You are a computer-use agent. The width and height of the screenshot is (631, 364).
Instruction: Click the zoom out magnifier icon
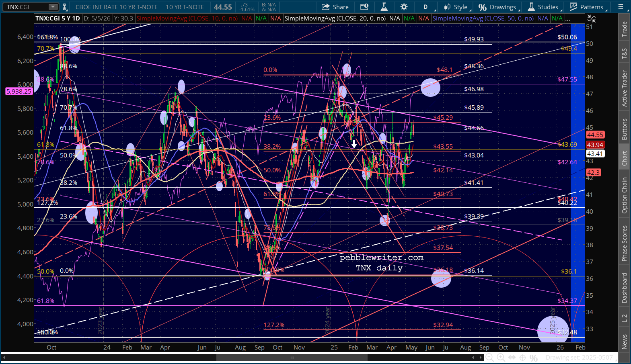pos(489,358)
